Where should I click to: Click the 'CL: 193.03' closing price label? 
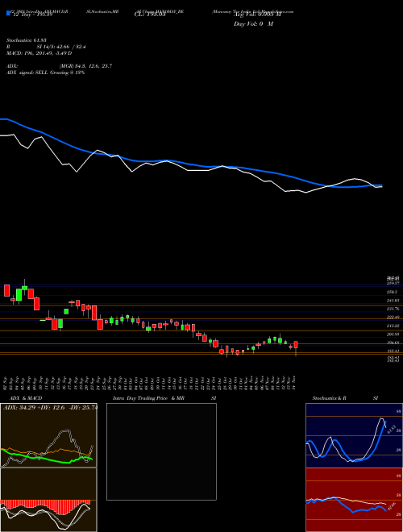tap(150, 15)
